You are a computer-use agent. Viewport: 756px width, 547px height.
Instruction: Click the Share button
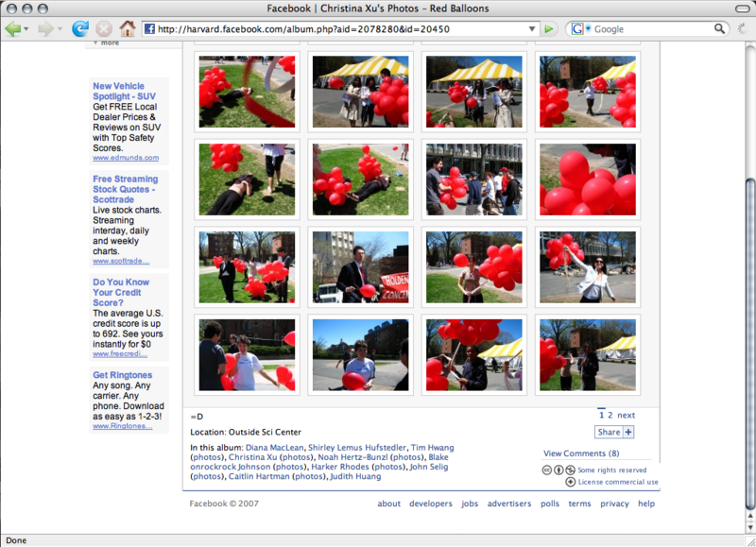(x=614, y=432)
